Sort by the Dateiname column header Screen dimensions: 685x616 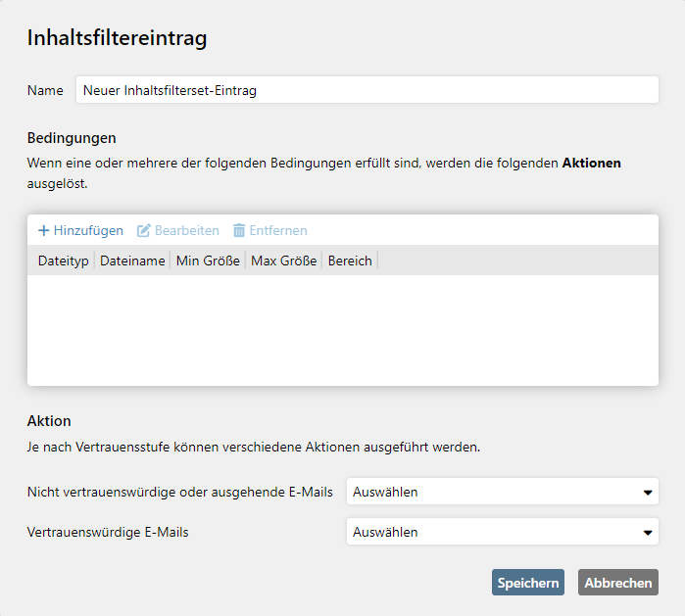[x=132, y=261]
